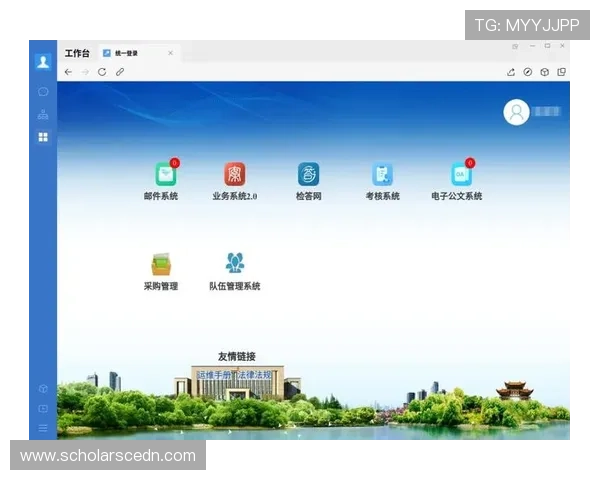The width and height of the screenshot is (600, 480).
Task: Open the 法律法规 link
Action: click(254, 375)
